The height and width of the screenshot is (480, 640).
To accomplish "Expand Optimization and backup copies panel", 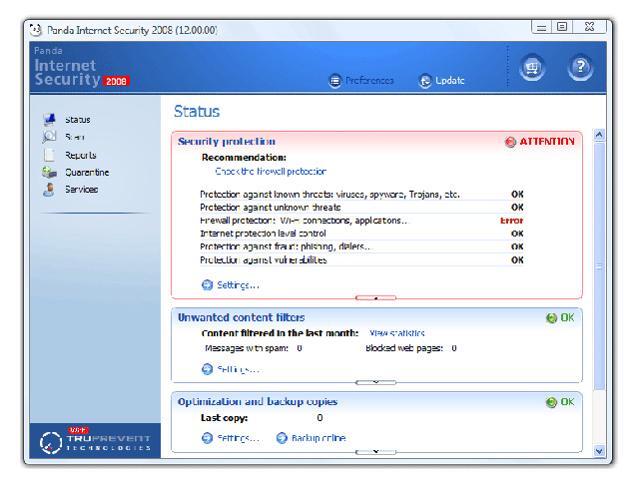I will pos(376,452).
